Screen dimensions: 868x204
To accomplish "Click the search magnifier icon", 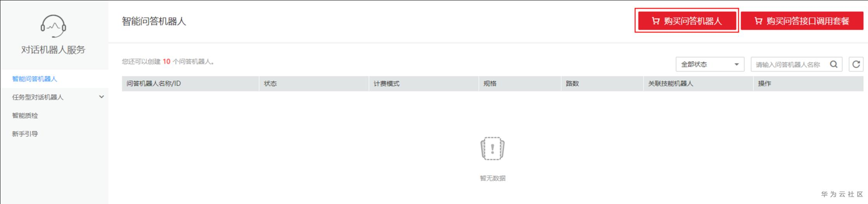I will [x=834, y=64].
